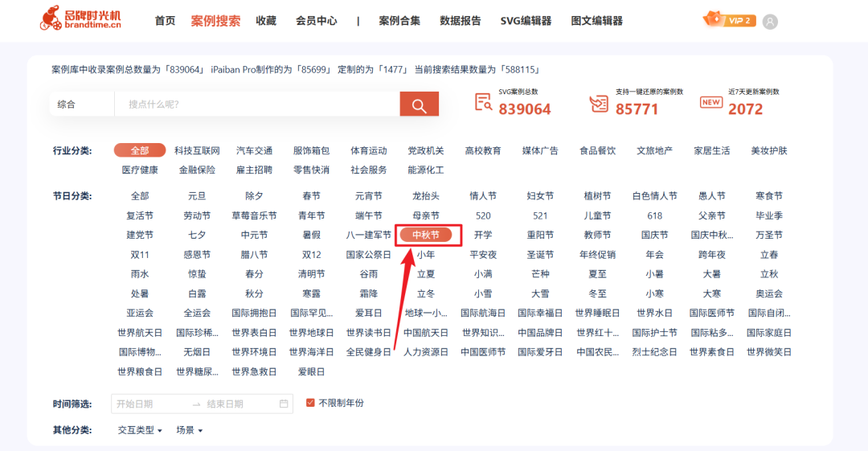Viewport: 868px width, 451px height.
Task: Expand the 交互类型 dropdown
Action: tap(140, 430)
